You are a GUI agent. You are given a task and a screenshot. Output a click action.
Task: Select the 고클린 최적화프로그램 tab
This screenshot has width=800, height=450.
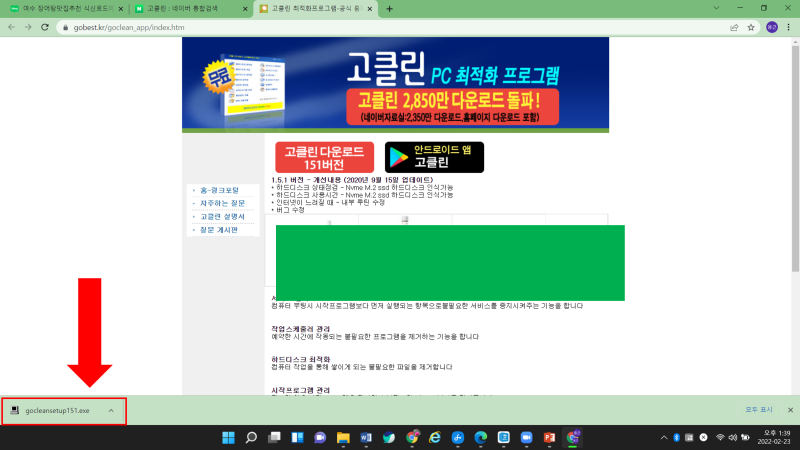(x=315, y=9)
